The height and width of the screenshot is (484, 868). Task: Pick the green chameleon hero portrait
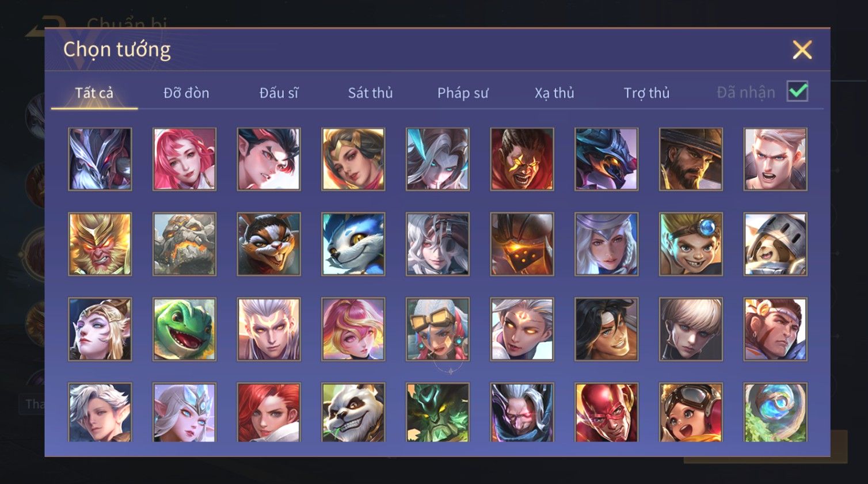[184, 329]
